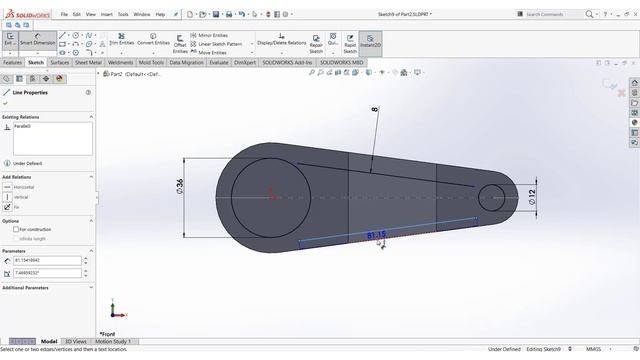Collapse the Parameters section
640x360 pixels.
click(91, 251)
